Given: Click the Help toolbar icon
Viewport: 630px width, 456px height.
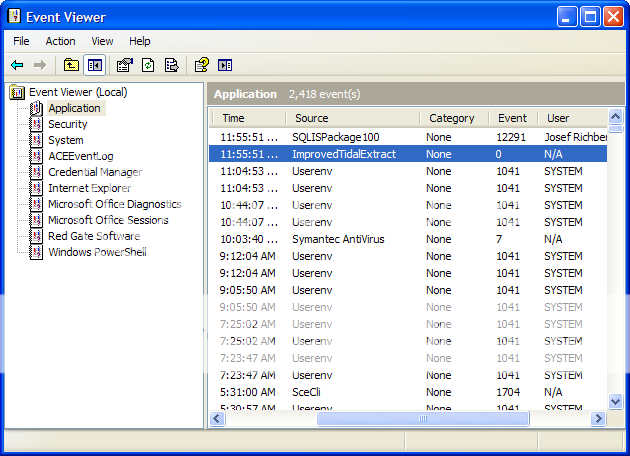Looking at the screenshot, I should 201,65.
